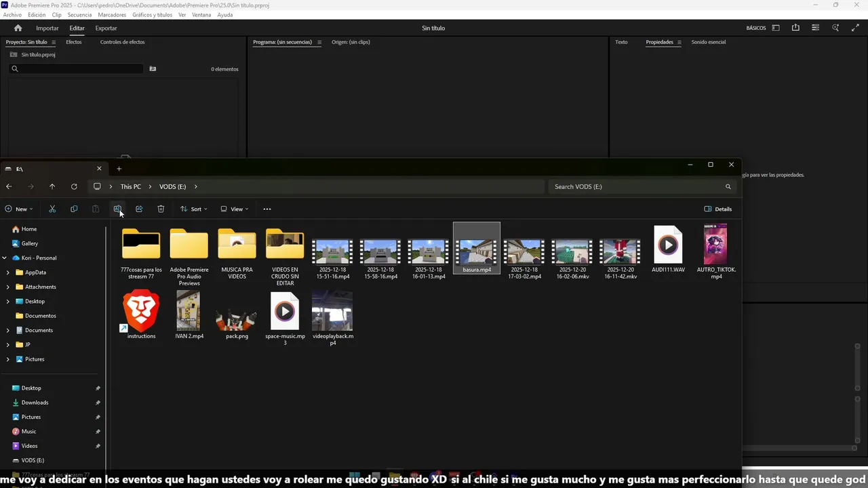Click find-from-query icon beside Project search

point(153,68)
